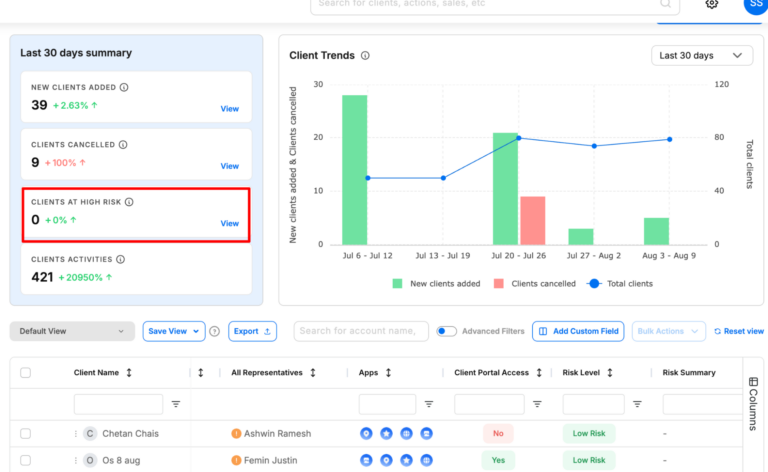Click the Risk Level column filter box
The width and height of the screenshot is (768, 472).
click(594, 404)
